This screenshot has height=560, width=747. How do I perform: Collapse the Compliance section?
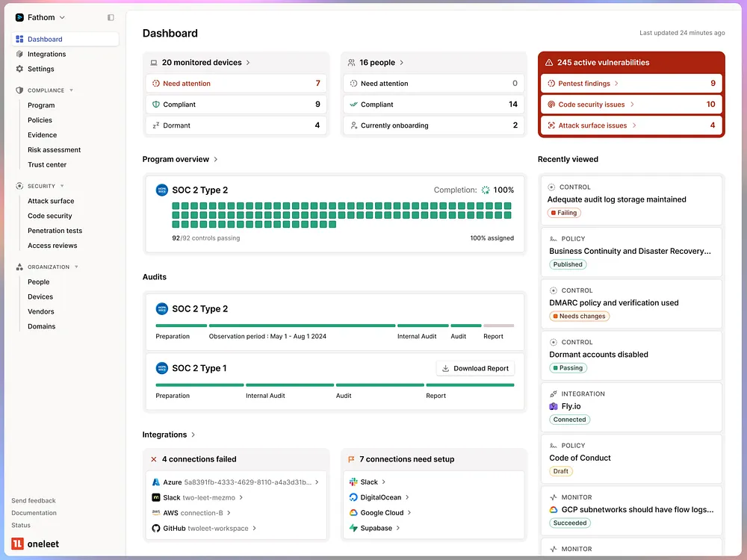71,90
